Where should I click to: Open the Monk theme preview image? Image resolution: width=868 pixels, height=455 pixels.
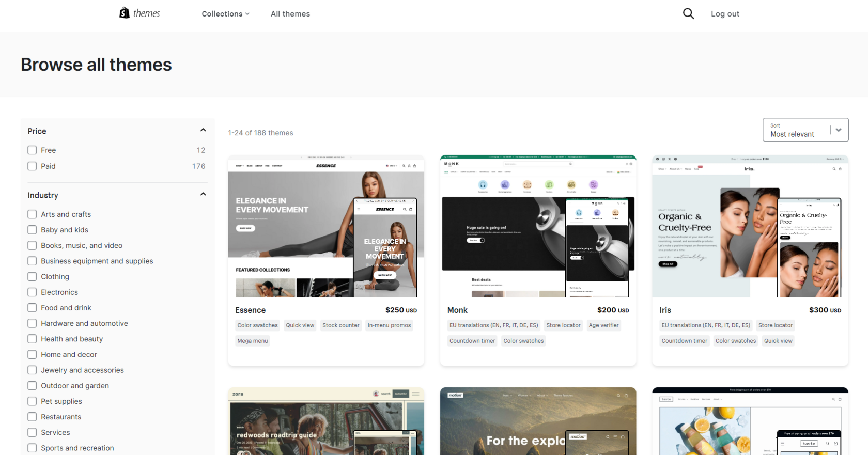538,226
